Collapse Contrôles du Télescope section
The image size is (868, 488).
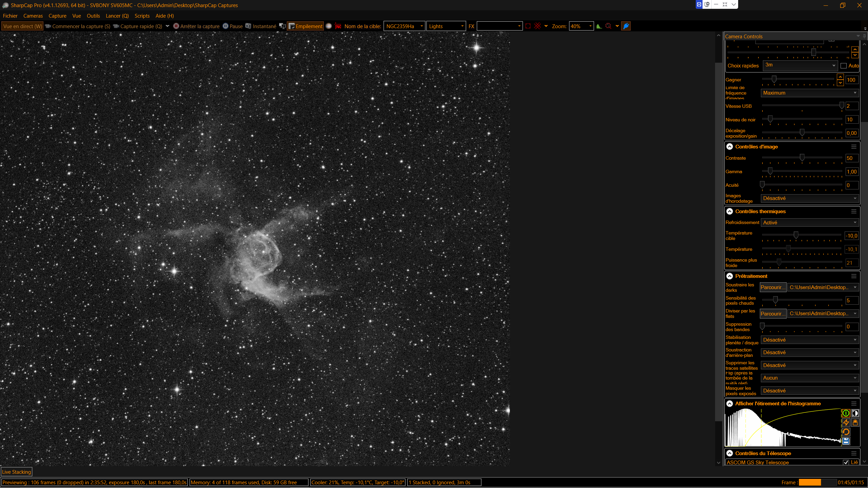tap(730, 453)
